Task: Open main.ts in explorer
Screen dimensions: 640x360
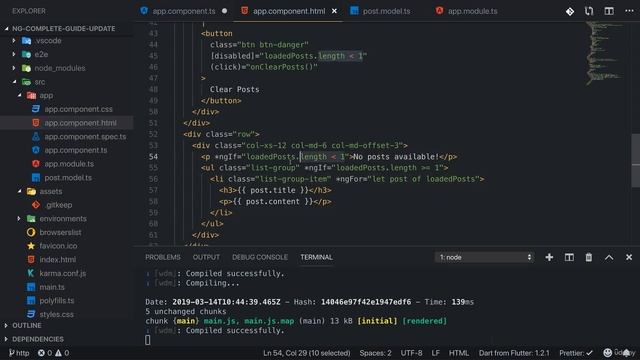Action: [x=52, y=287]
